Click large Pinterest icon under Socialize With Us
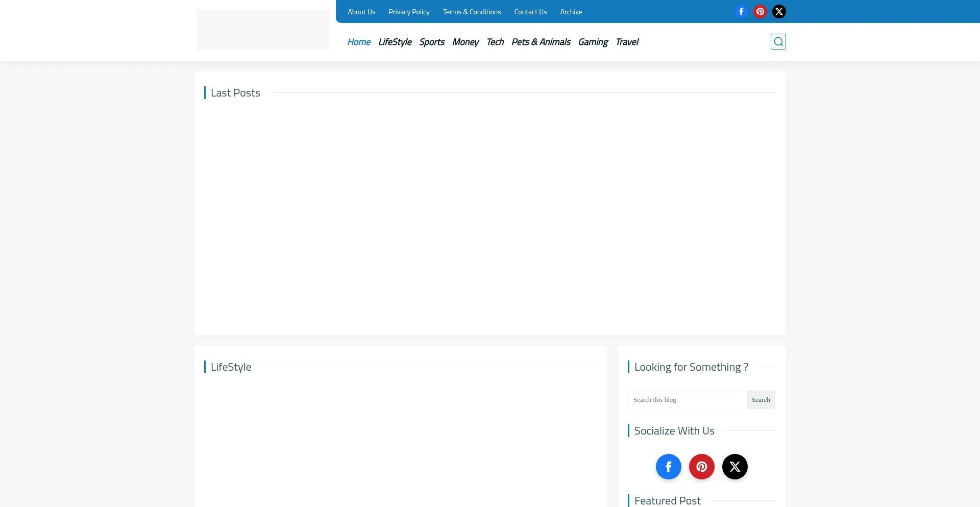This screenshot has width=980, height=507. point(701,467)
